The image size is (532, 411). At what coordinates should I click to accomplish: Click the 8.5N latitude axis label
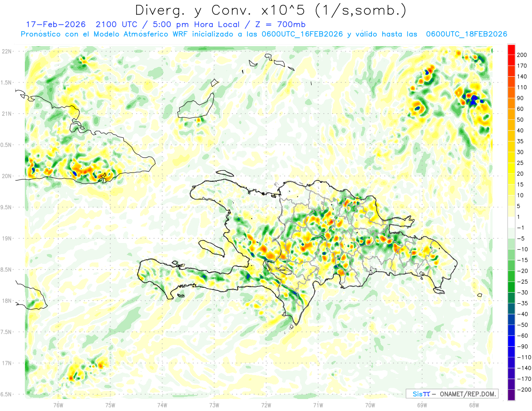coord(7,270)
